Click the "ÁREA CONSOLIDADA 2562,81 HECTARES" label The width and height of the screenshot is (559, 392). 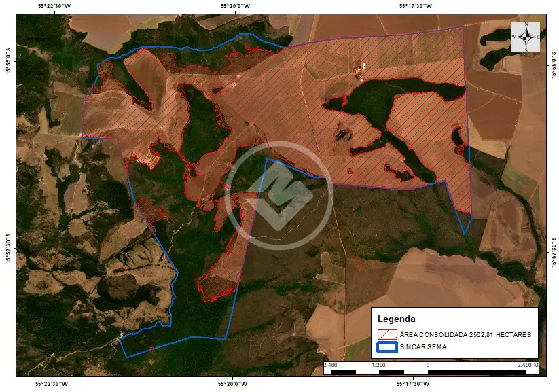click(x=465, y=334)
